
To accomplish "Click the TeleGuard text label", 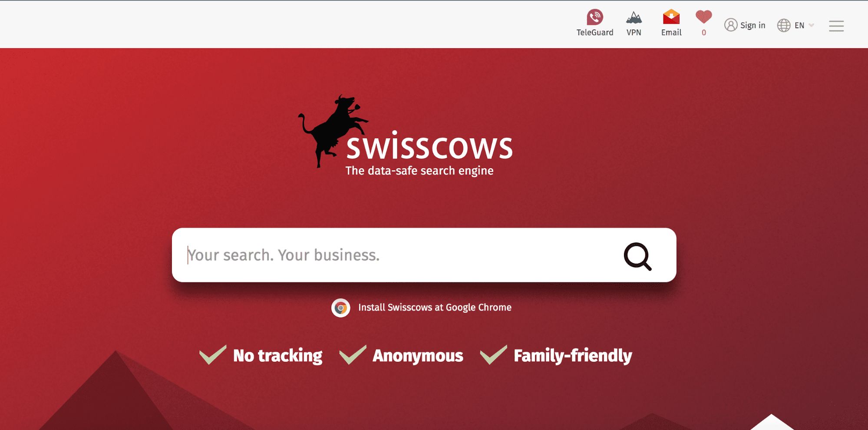I will coord(595,33).
